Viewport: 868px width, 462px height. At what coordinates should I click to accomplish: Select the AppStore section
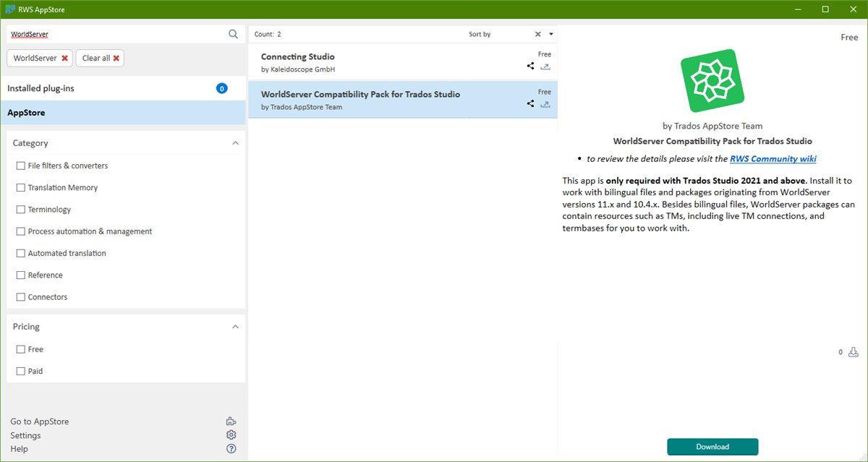123,113
